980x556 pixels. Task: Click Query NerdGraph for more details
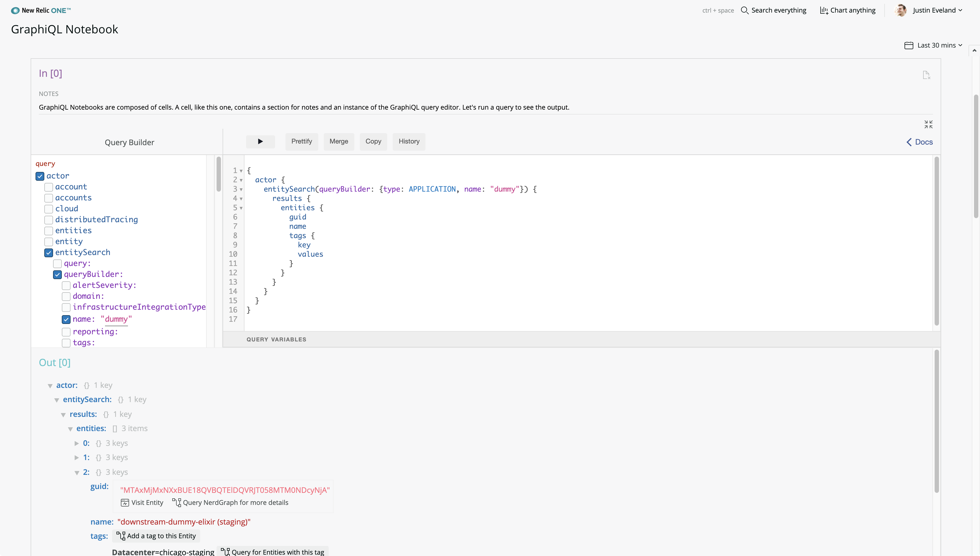coord(230,503)
